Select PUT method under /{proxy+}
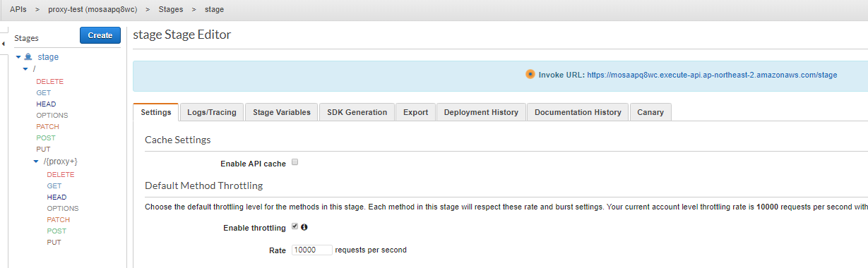The height and width of the screenshot is (268, 868). (54, 242)
